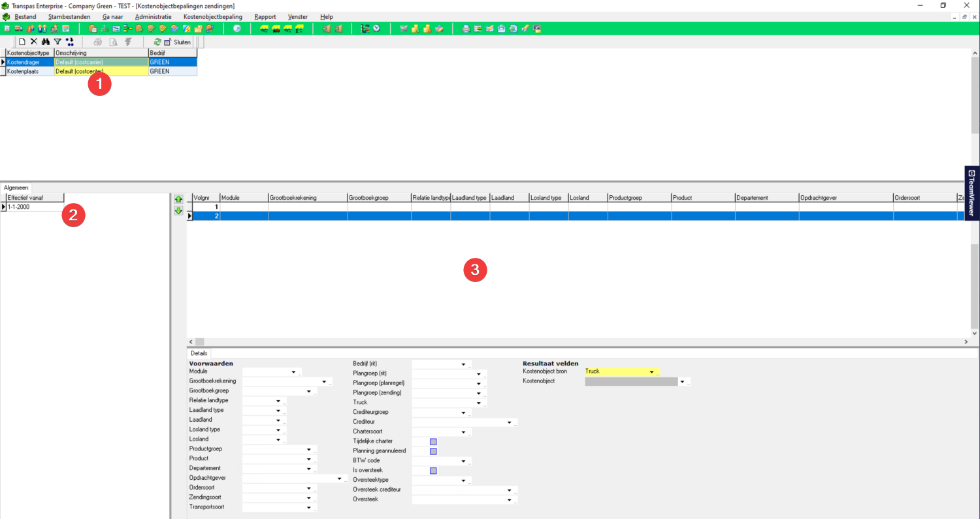
Task: Expand the Laadland type dropdown
Action: click(278, 411)
